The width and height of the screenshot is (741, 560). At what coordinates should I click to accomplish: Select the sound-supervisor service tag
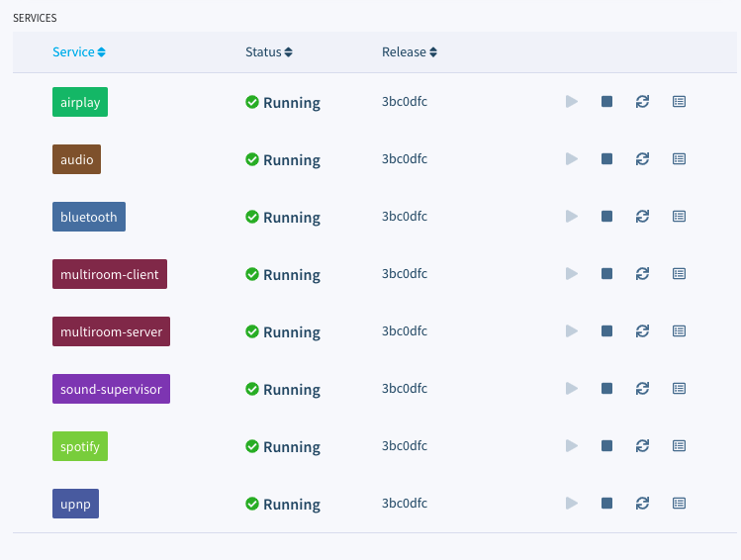[x=111, y=389]
